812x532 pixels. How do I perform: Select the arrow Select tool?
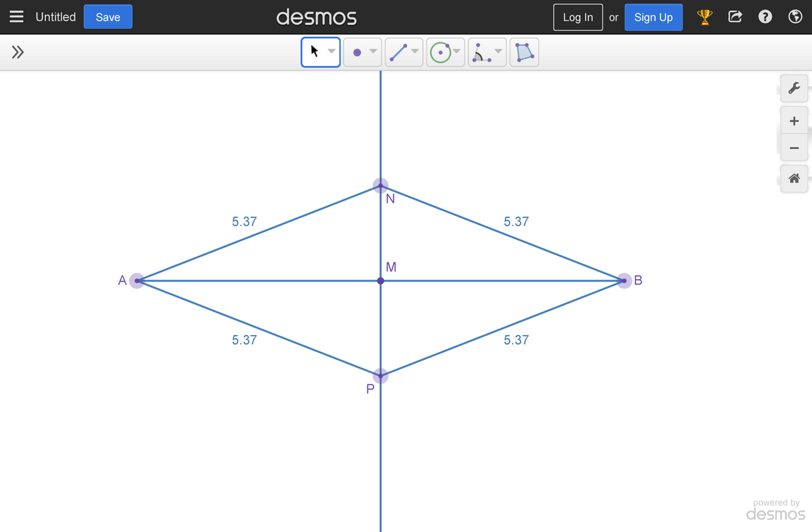314,51
